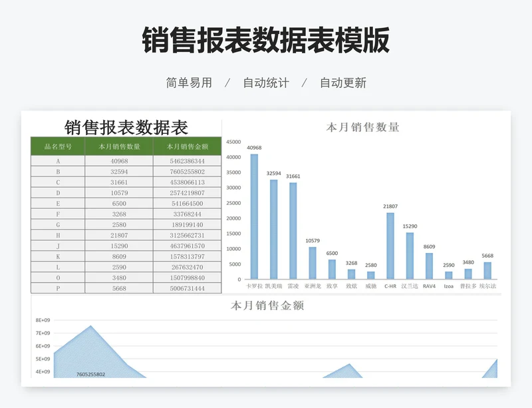Screen dimensions: 532x408
Task: Click the 普拉多 axis label
Action: click(x=468, y=286)
